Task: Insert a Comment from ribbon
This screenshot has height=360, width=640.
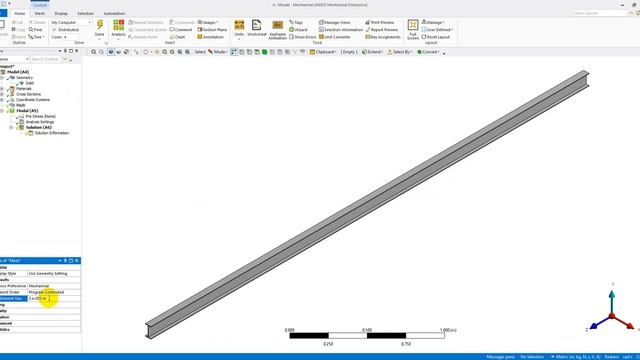Action: tap(181, 30)
